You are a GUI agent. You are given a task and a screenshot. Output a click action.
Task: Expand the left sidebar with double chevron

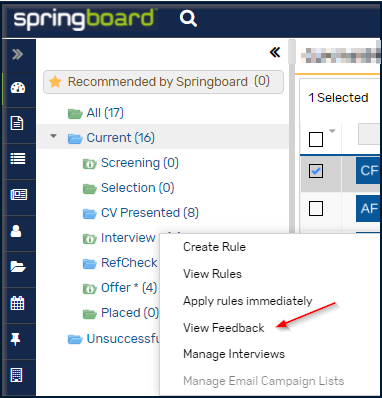[x=18, y=54]
